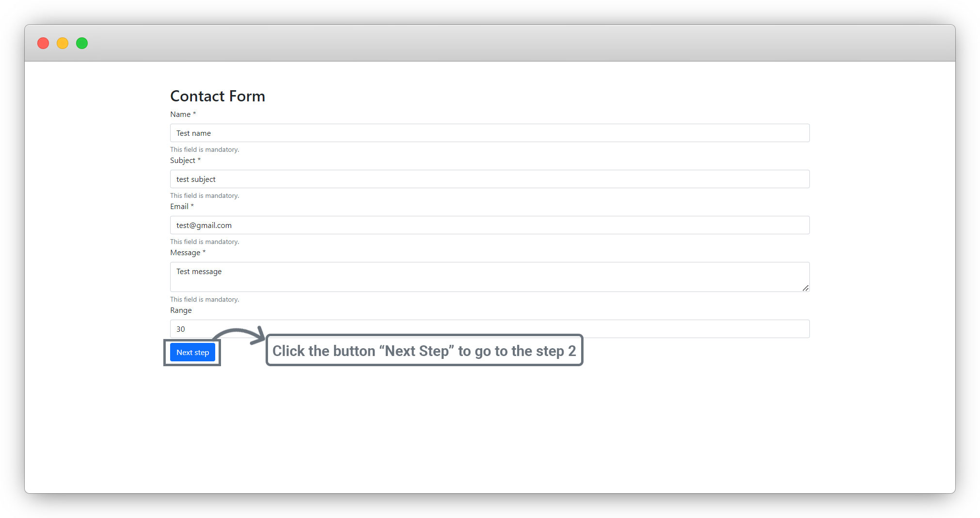This screenshot has width=980, height=518.
Task: Minimize the window using the yellow button
Action: [63, 43]
